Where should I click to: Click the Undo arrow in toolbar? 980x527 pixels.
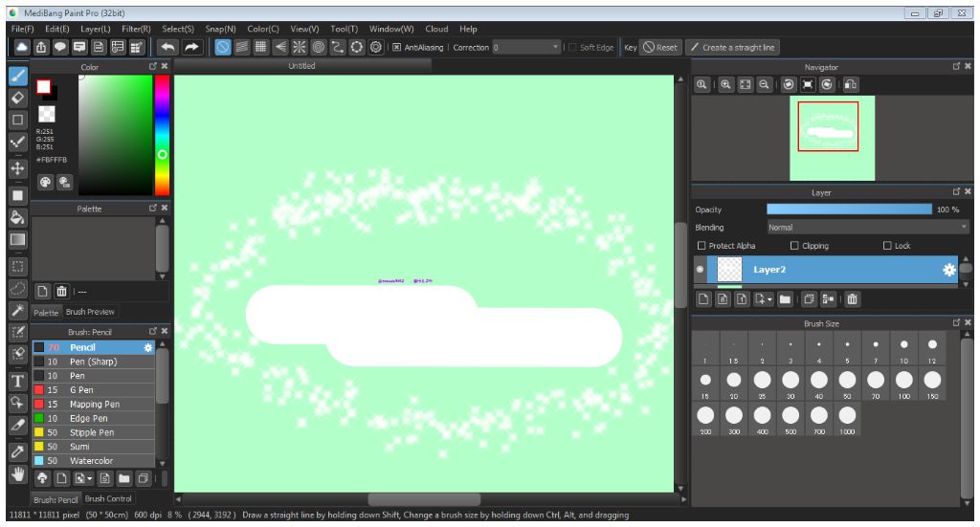(168, 47)
